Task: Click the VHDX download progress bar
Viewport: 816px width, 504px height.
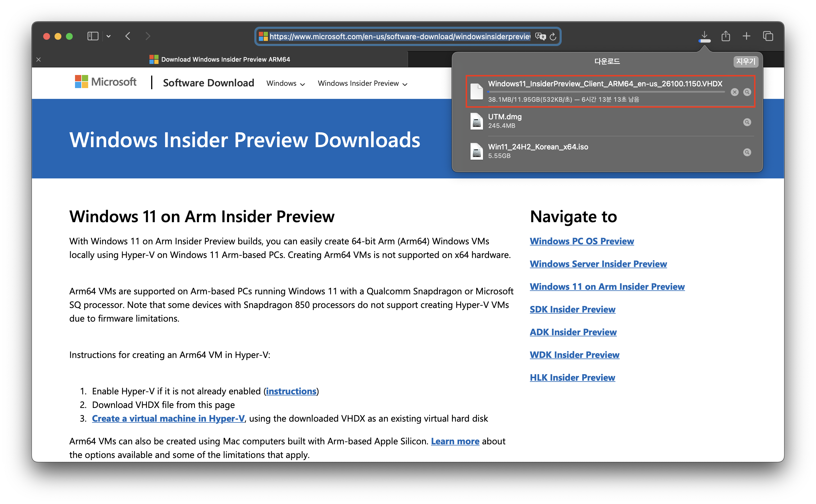Action: (x=606, y=92)
